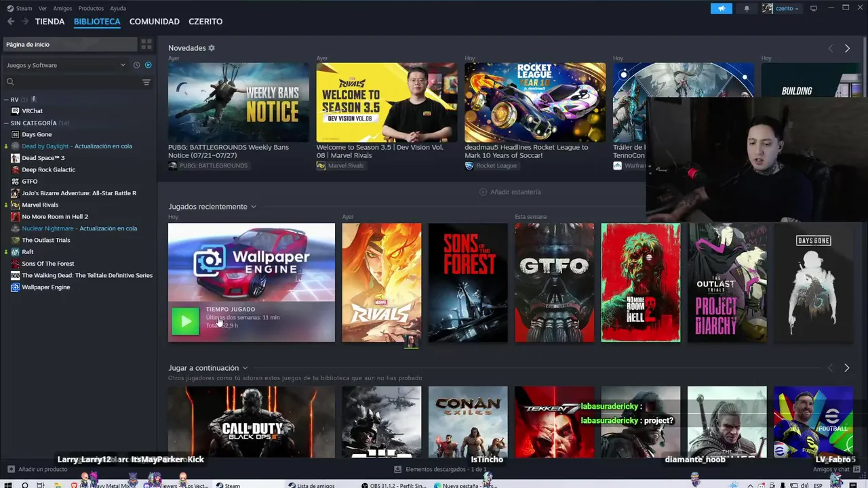The image size is (868, 488).
Task: Click the Rocket League source icon under news
Action: point(469,165)
